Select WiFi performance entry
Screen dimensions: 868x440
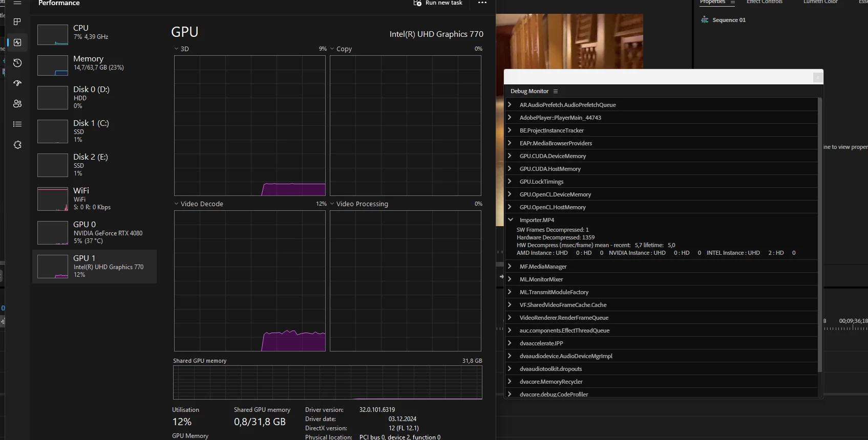(x=94, y=199)
